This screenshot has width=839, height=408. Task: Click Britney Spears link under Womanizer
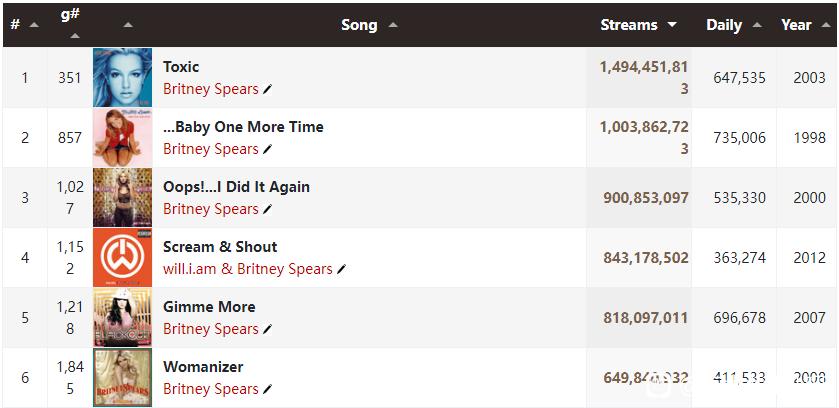click(211, 389)
